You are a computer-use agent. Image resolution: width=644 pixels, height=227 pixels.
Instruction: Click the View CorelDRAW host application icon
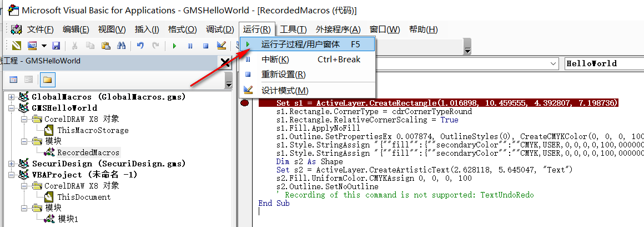(16, 46)
